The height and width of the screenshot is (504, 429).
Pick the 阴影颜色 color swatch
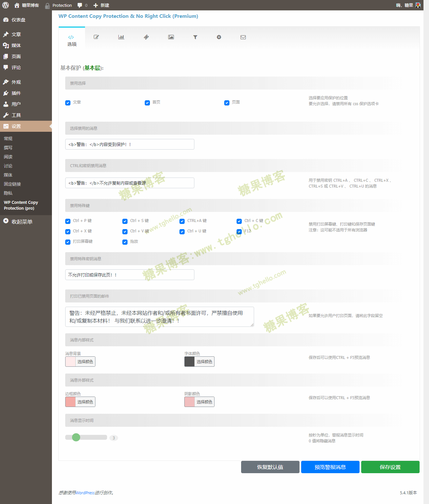point(190,402)
